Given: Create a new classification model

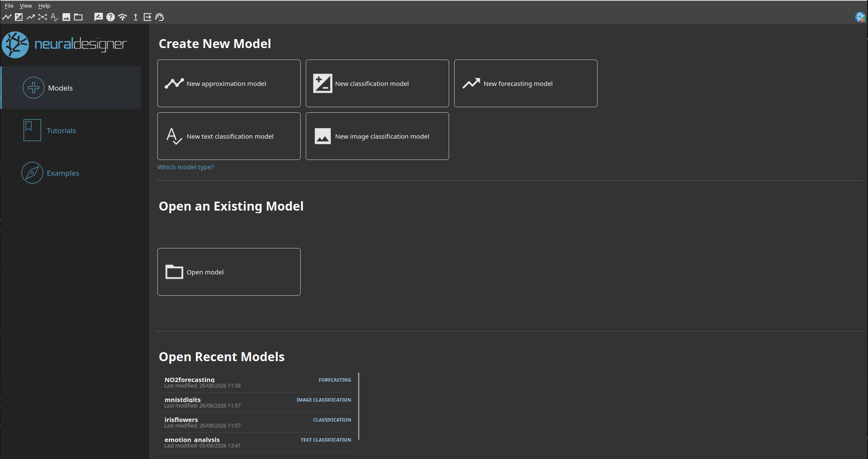Looking at the screenshot, I should click(x=377, y=83).
